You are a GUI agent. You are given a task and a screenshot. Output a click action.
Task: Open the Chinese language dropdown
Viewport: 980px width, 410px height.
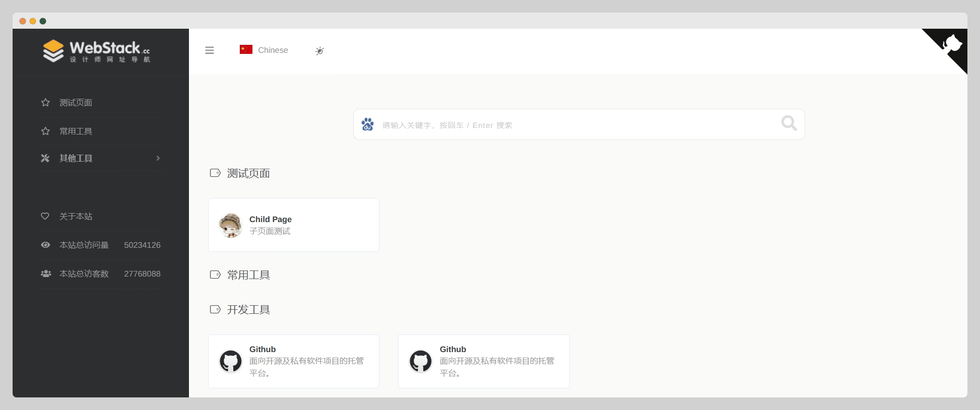(x=264, y=50)
